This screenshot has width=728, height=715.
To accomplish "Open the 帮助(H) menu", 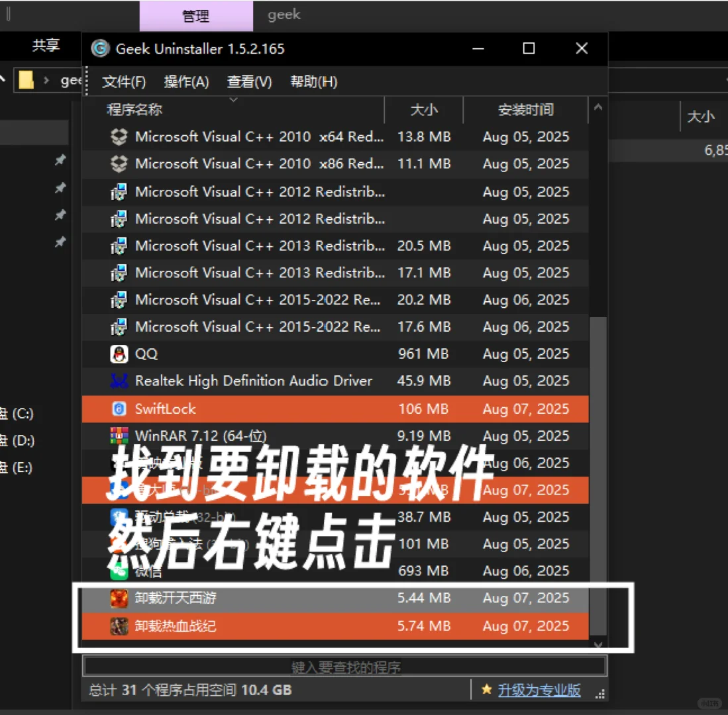I will click(x=314, y=82).
